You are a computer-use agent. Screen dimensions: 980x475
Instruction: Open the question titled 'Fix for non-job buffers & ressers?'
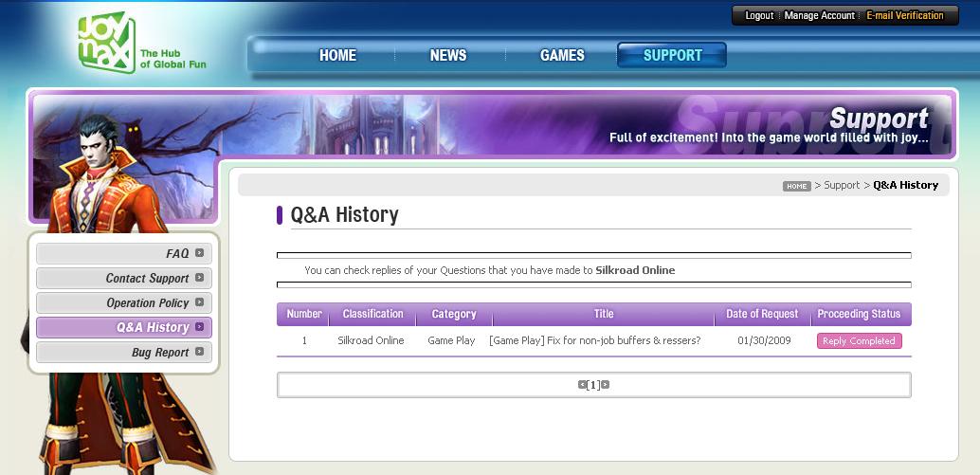coord(594,340)
